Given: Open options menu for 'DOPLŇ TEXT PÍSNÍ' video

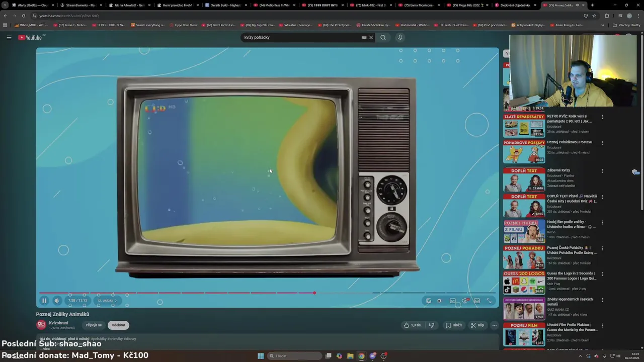Looking at the screenshot, I should 602,197.
